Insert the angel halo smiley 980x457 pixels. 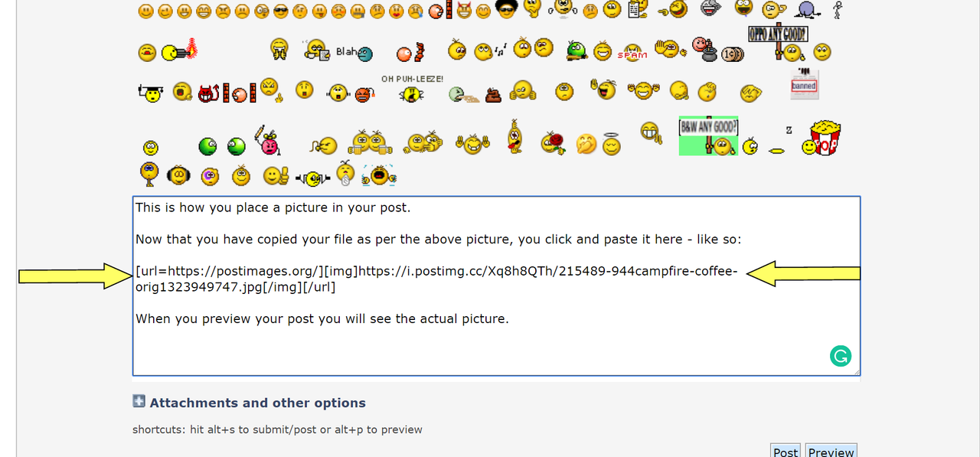pyautogui.click(x=611, y=143)
